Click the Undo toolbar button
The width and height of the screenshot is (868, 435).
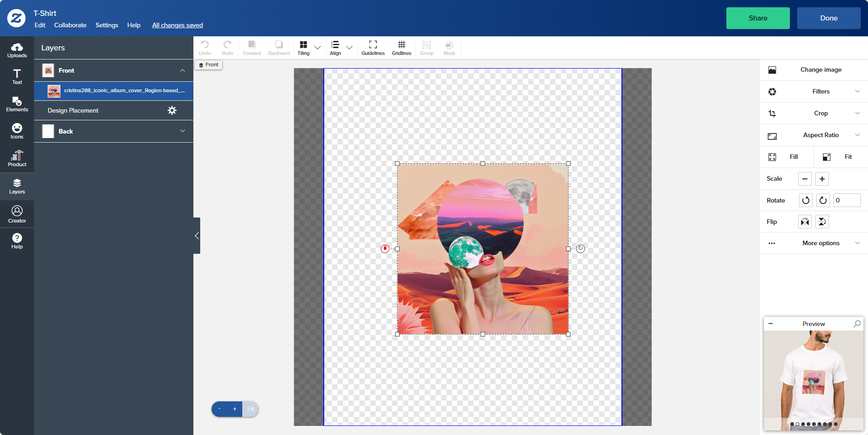(x=205, y=48)
